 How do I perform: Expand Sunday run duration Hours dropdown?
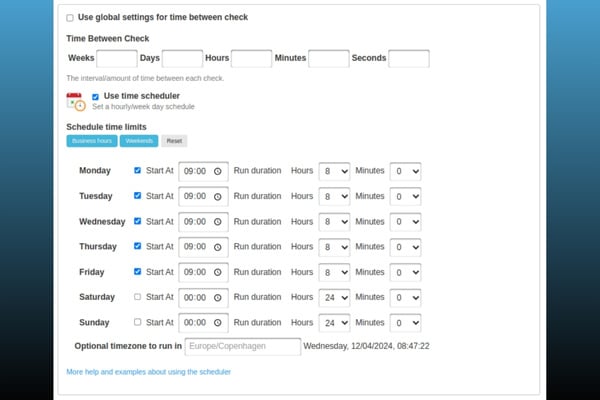(x=334, y=322)
